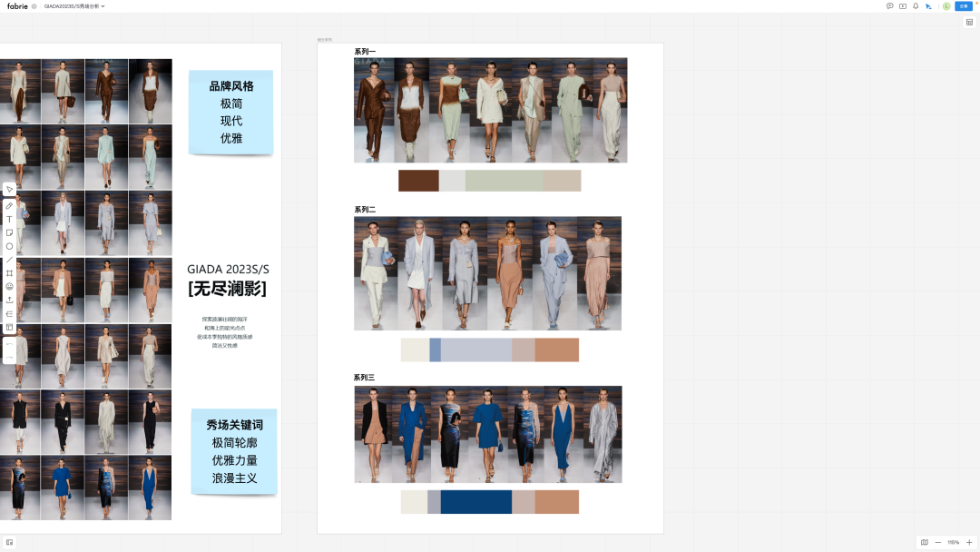The height and width of the screenshot is (552, 980).
Task: Select the circle shape tool
Action: coord(9,246)
